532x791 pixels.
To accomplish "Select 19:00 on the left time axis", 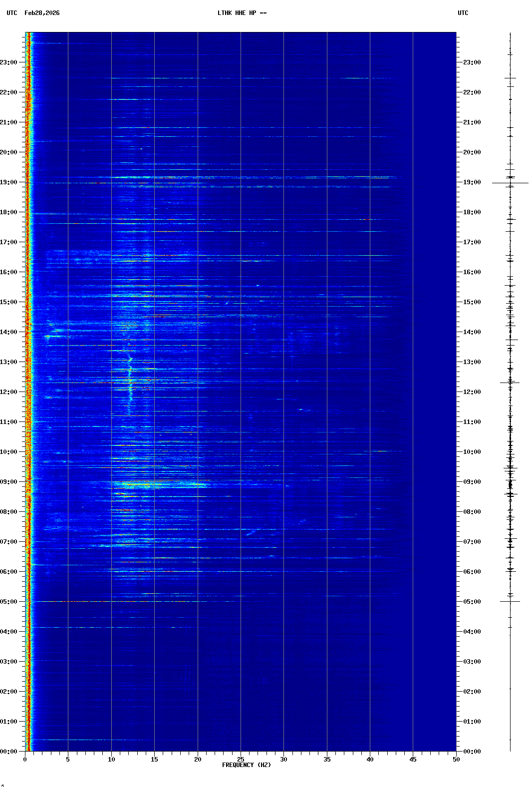I will pyautogui.click(x=9, y=182).
